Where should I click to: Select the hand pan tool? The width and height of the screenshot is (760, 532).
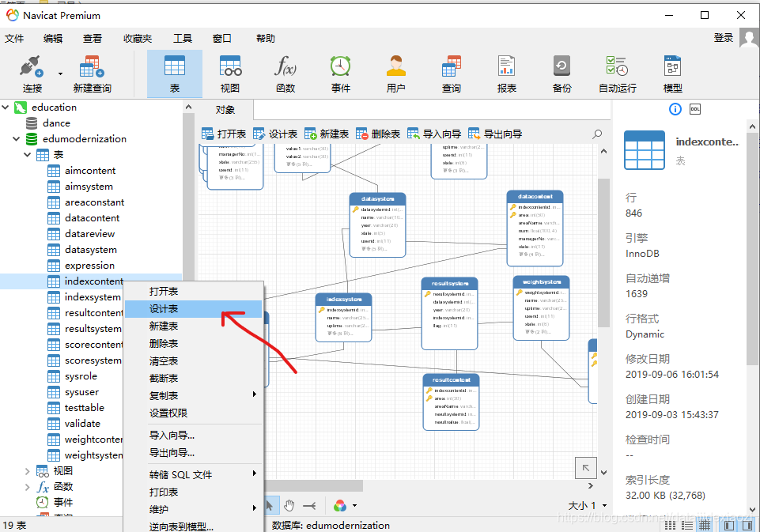[x=289, y=506]
